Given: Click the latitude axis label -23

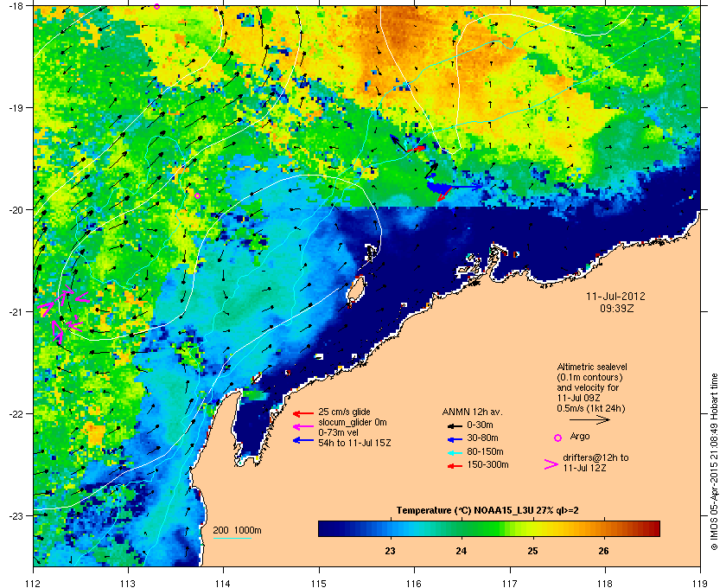Looking at the screenshot, I should pos(15,515).
